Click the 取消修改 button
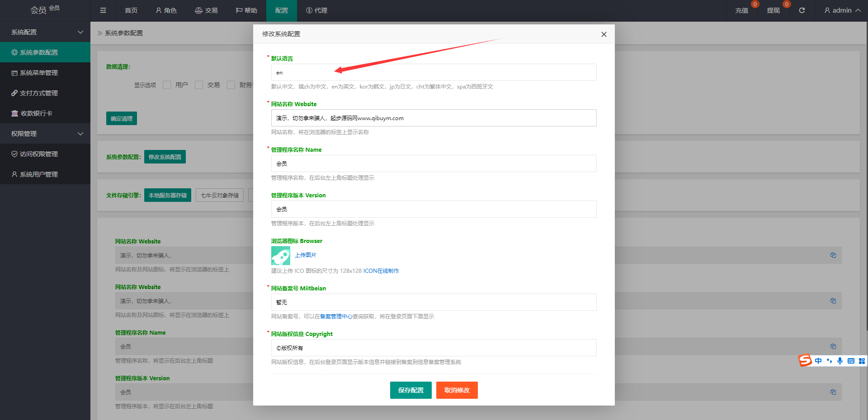868x420 pixels. 457,390
